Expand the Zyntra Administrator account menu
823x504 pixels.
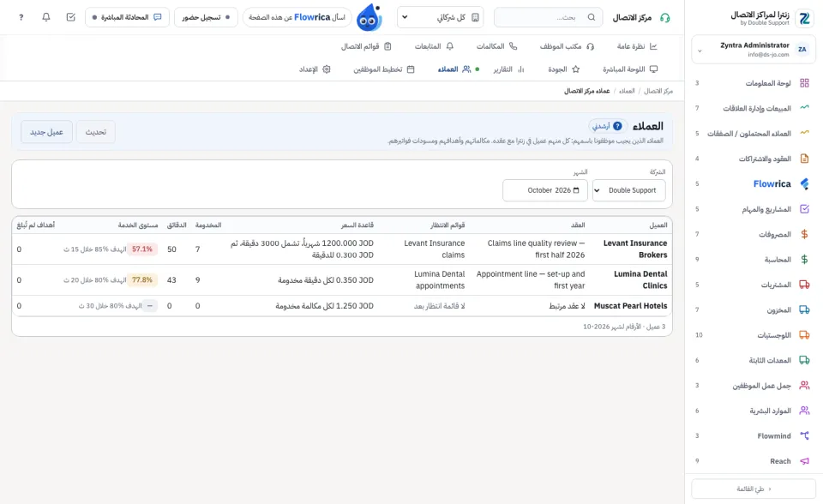(754, 50)
